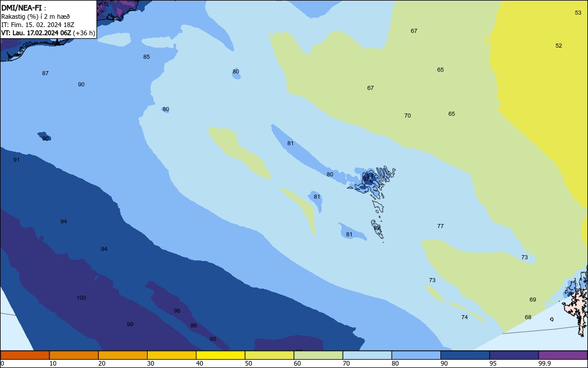Select the map value 85
The height and width of the screenshot is (368, 588).
click(x=146, y=57)
